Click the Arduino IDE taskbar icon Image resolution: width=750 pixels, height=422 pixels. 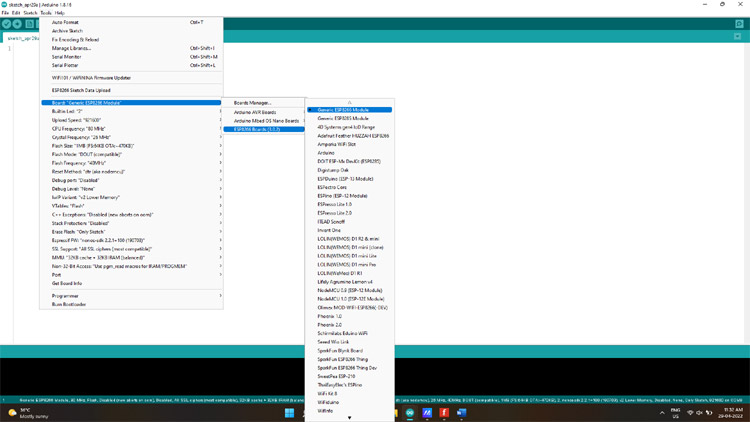pos(410,413)
